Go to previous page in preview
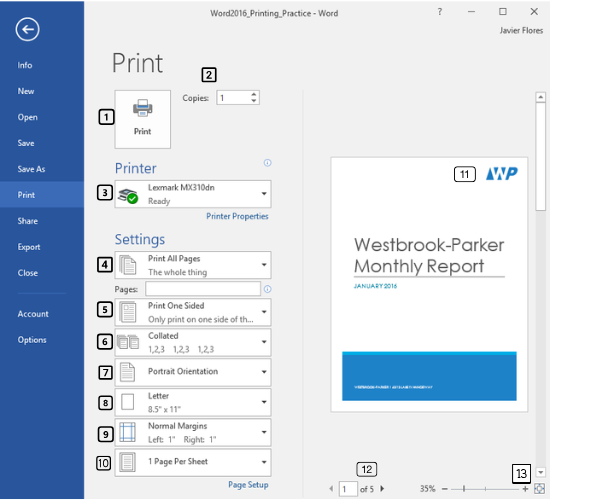600x500 pixels. pyautogui.click(x=331, y=489)
